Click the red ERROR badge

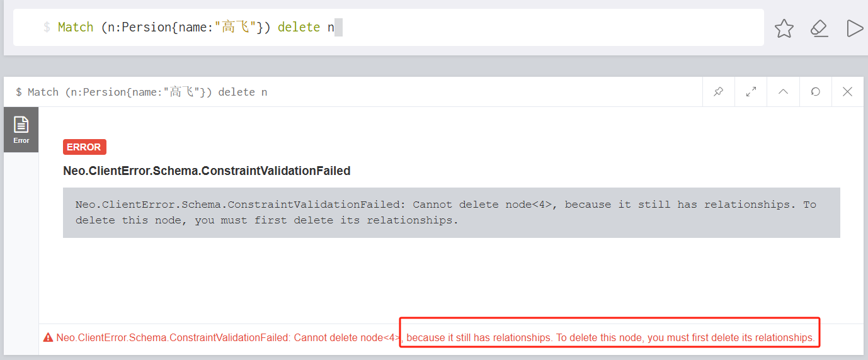point(84,147)
